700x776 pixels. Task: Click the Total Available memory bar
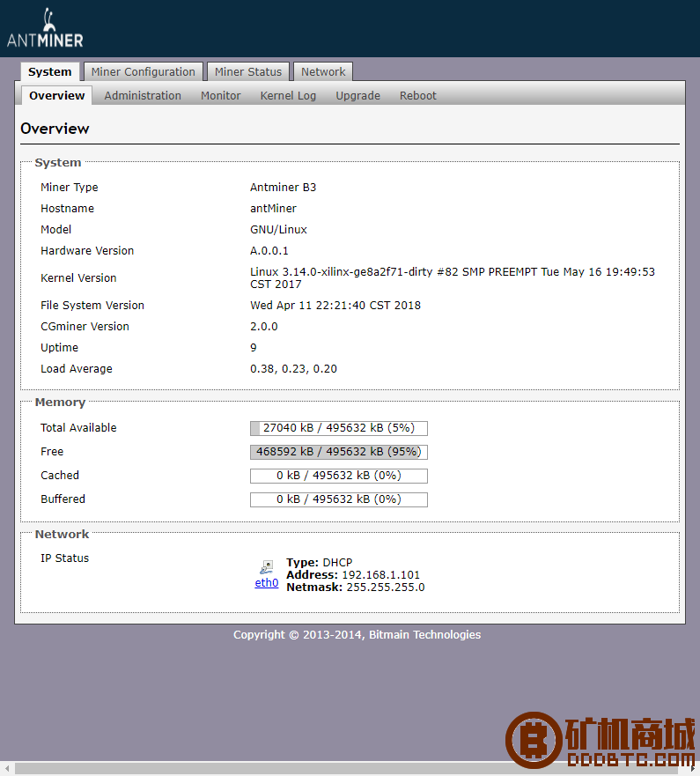click(339, 428)
